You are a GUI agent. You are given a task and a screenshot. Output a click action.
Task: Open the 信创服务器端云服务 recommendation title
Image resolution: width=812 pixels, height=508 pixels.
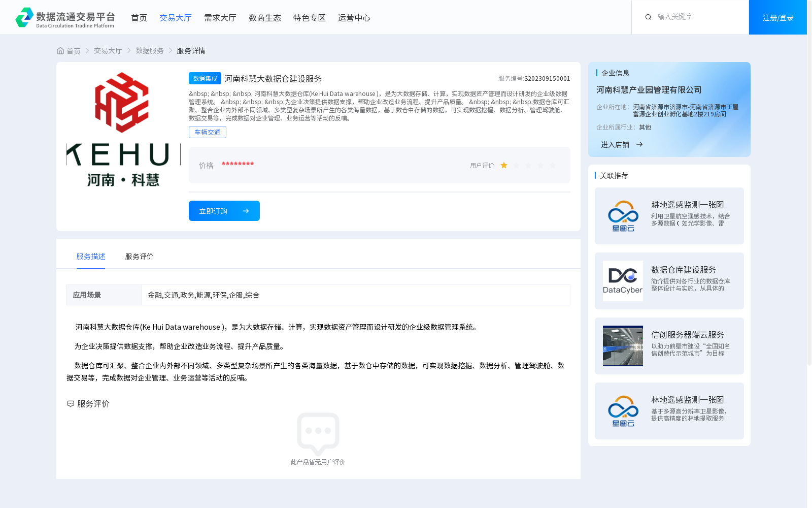[688, 335]
